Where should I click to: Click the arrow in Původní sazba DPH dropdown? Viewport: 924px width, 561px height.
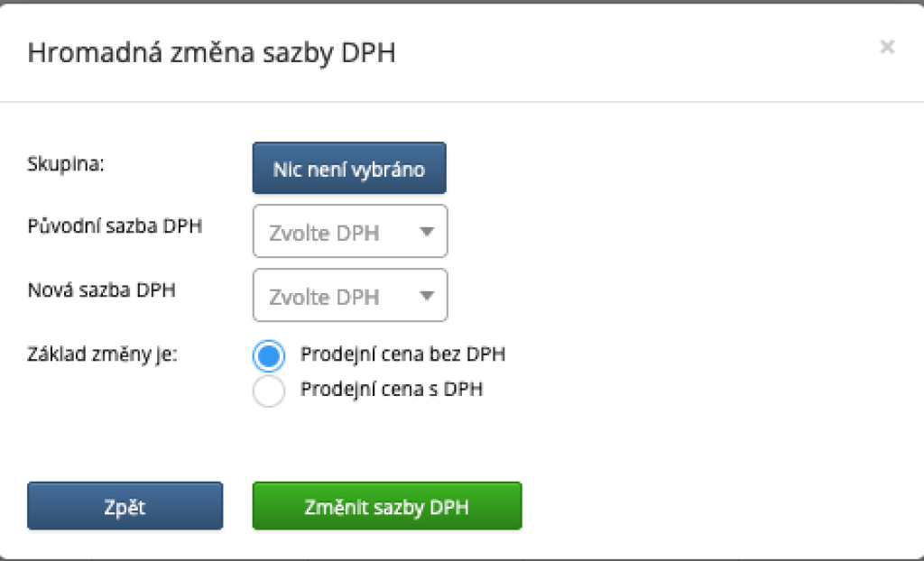coord(427,232)
